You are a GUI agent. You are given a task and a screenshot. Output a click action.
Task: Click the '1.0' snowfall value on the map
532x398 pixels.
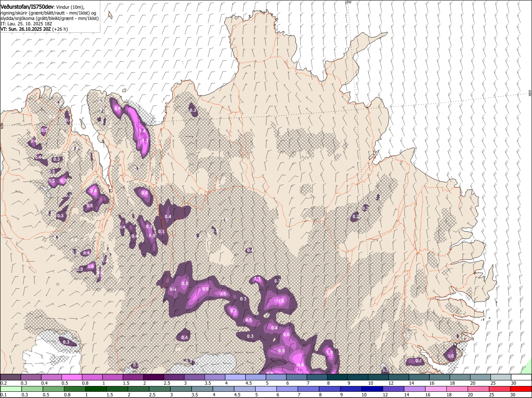[x=330, y=353]
